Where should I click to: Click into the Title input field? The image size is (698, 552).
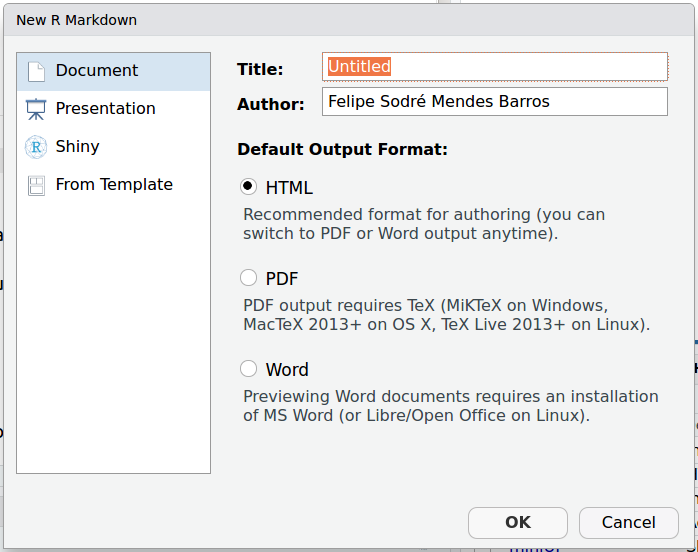[495, 67]
